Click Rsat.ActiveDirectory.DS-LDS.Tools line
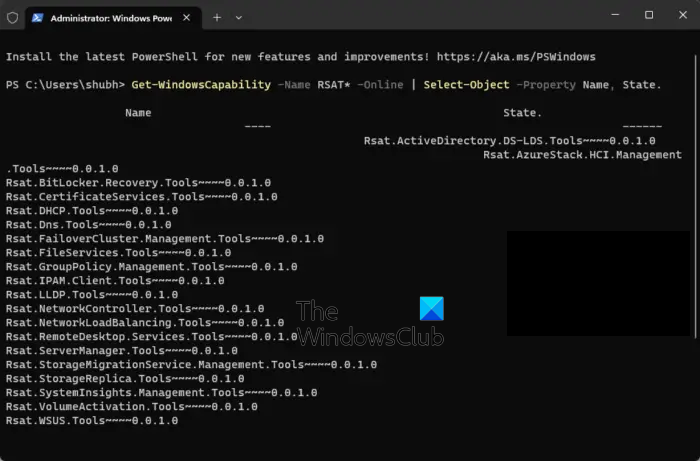 coord(509,141)
